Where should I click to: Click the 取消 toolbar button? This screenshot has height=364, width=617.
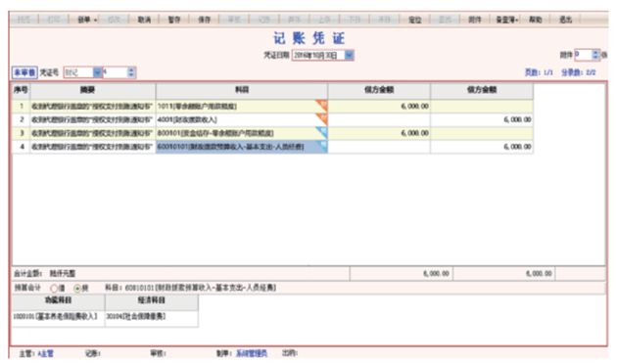pos(144,20)
